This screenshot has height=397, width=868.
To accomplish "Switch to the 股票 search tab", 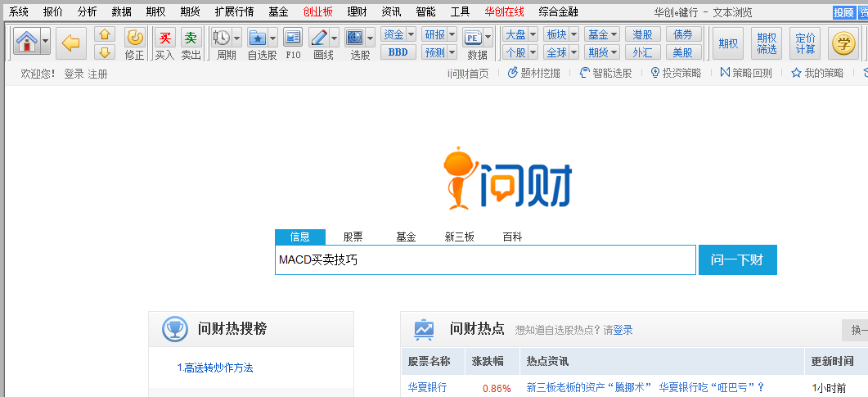I will click(353, 237).
